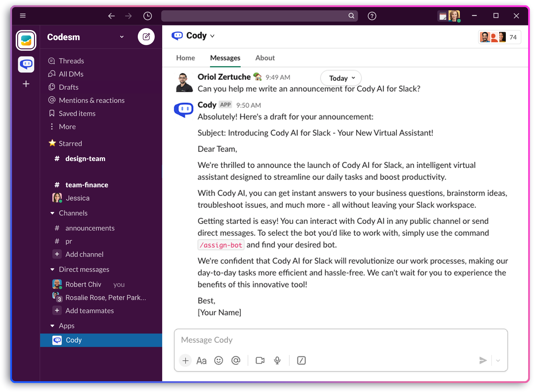Viewport: 534px width, 392px height.
Task: Collapse the Channels section
Action: (52, 213)
